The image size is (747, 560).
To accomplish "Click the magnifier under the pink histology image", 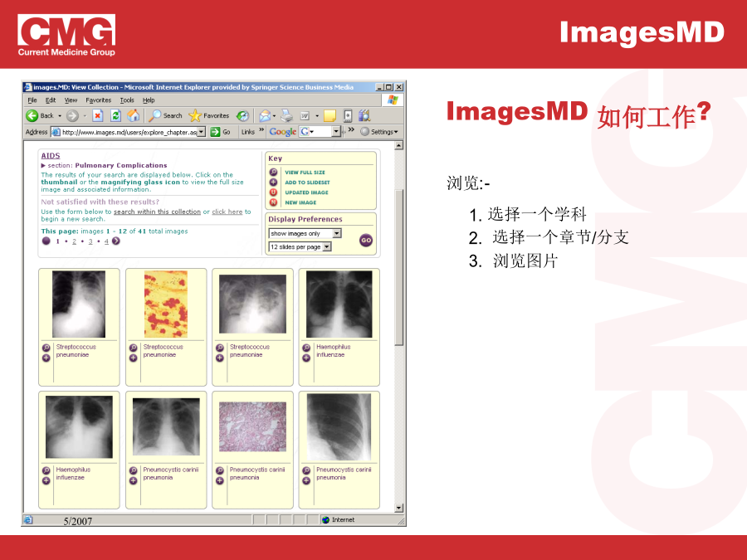I will pos(220,470).
